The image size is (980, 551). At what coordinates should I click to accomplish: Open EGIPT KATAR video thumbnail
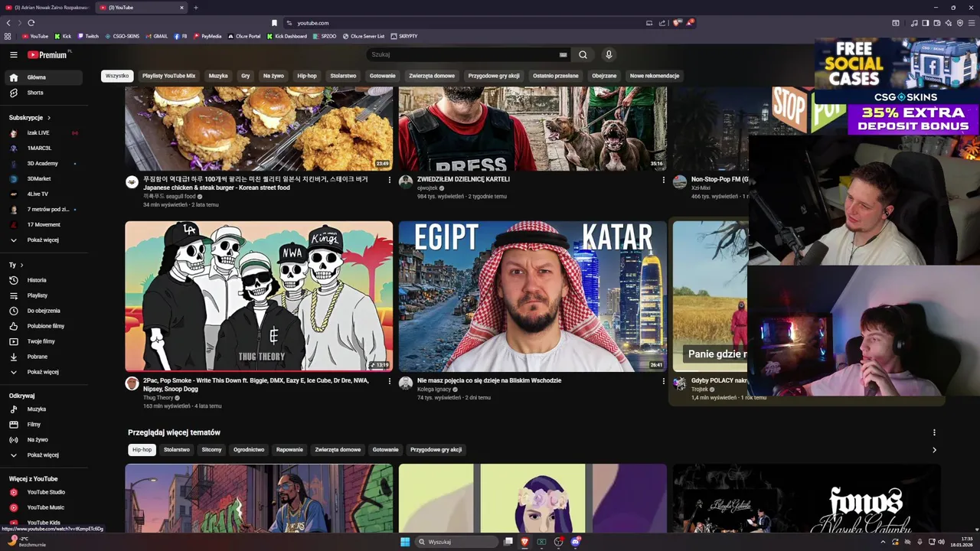pyautogui.click(x=533, y=296)
